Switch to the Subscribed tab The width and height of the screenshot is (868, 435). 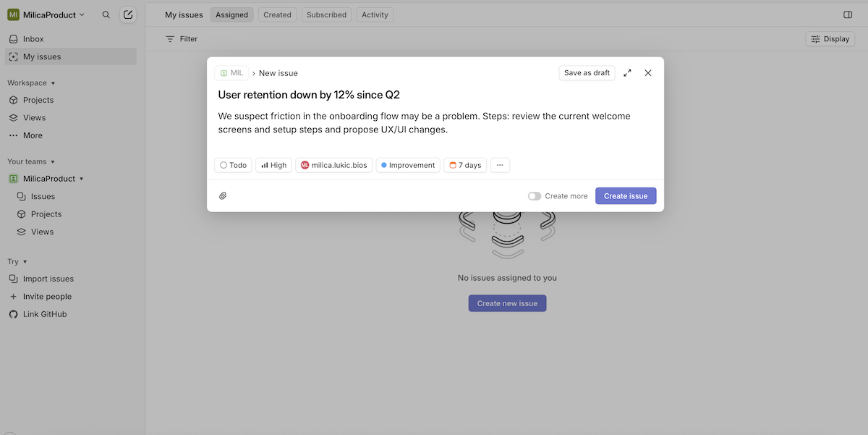(326, 14)
